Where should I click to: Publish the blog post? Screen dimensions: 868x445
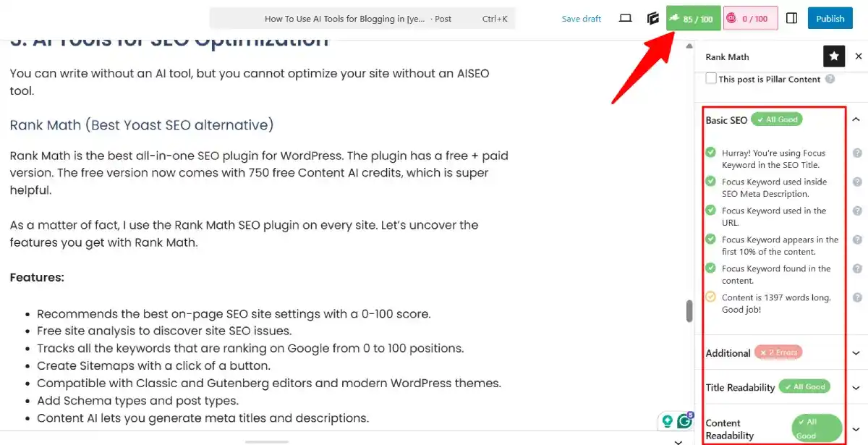pos(830,18)
